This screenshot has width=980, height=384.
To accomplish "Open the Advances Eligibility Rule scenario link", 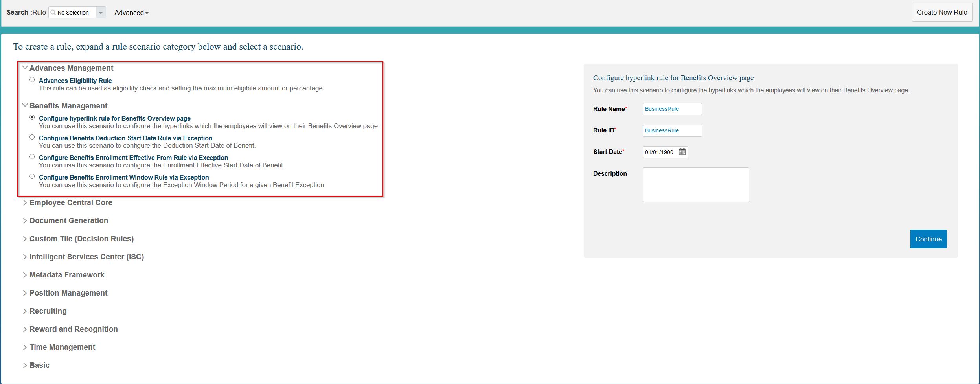I will [75, 81].
